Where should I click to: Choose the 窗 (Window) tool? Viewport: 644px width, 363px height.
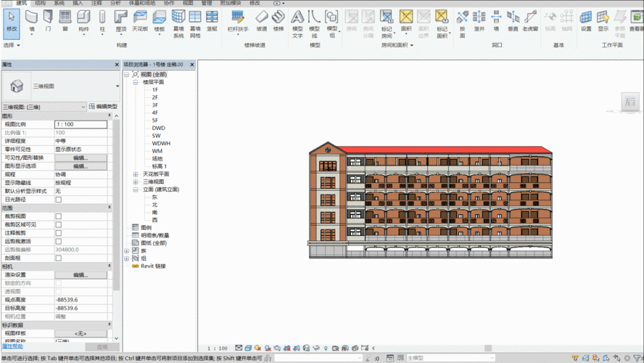click(x=65, y=20)
